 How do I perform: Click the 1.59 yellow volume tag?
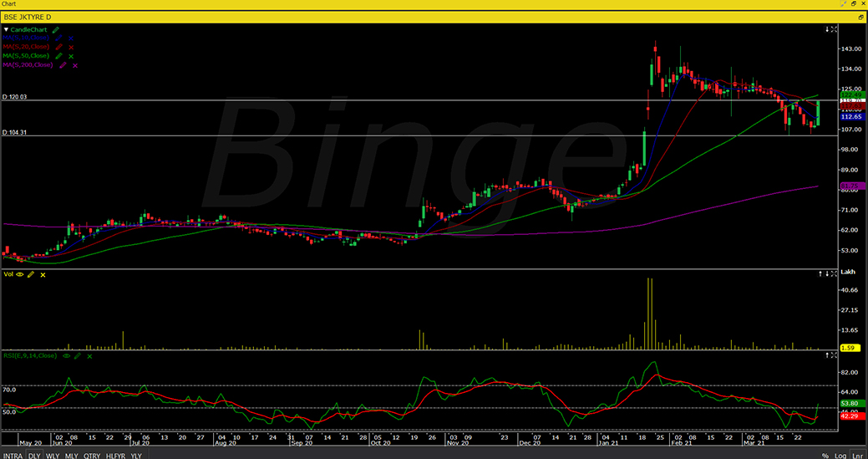pos(850,348)
